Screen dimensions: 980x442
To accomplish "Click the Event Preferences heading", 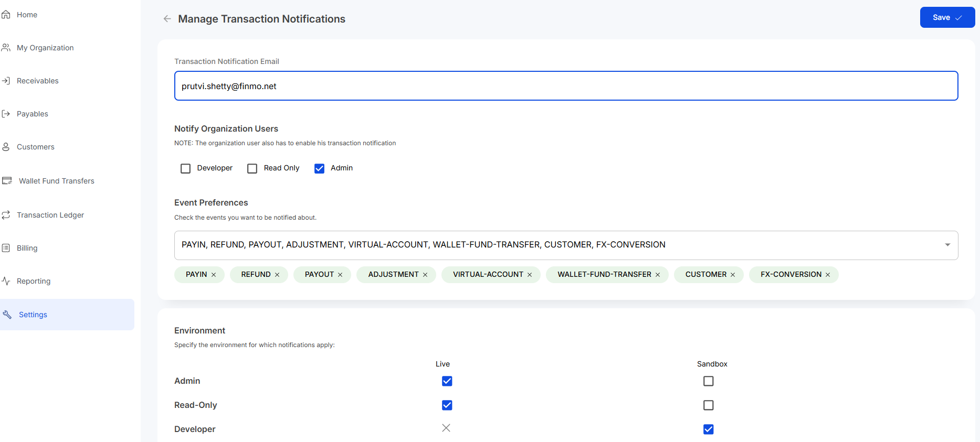I will [211, 203].
